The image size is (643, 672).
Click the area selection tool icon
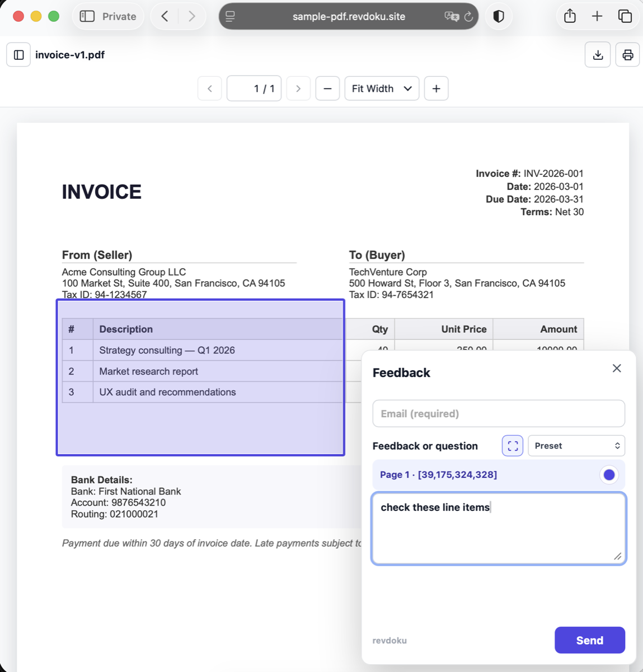click(x=513, y=446)
